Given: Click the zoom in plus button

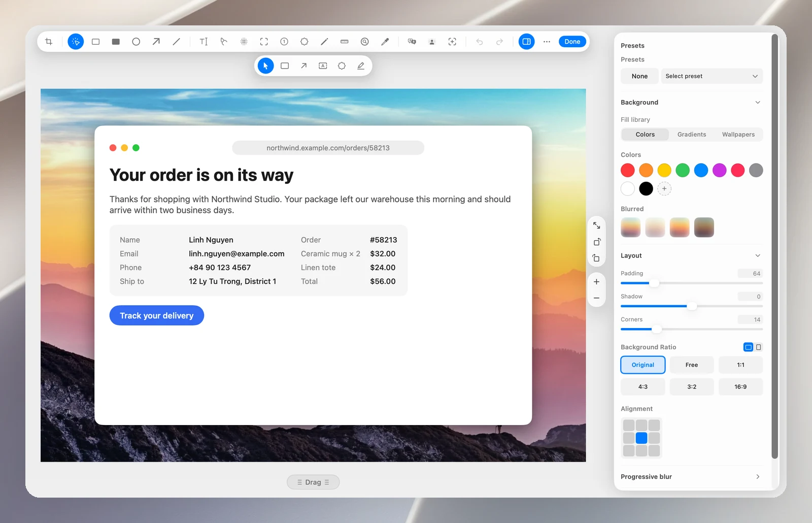Looking at the screenshot, I should tap(596, 282).
